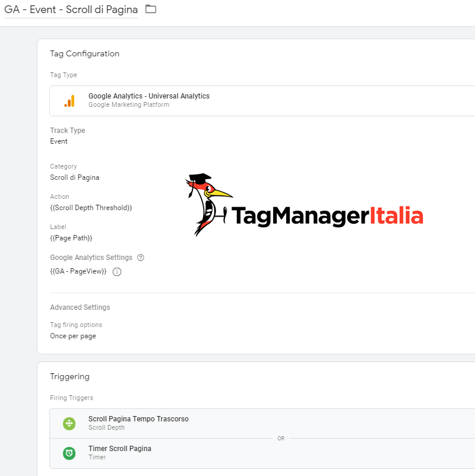Click the Track Type label

[x=68, y=131]
